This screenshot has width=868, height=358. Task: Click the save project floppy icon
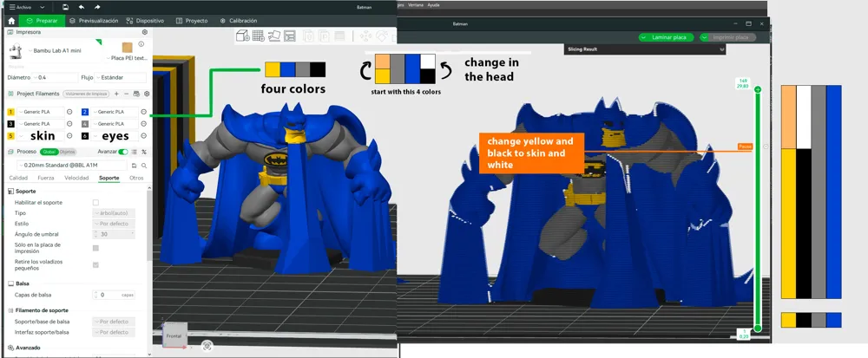click(x=65, y=7)
